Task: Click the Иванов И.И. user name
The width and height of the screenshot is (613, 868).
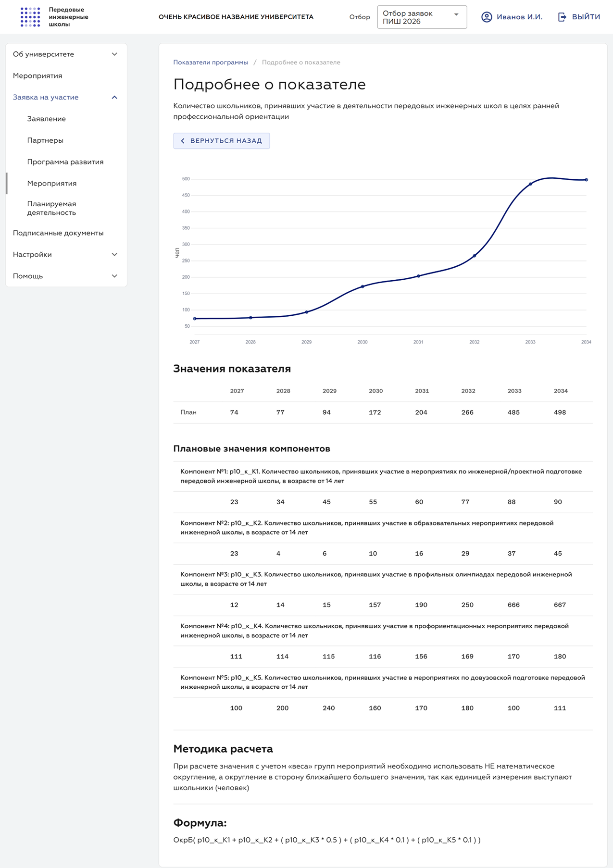Action: [x=519, y=17]
